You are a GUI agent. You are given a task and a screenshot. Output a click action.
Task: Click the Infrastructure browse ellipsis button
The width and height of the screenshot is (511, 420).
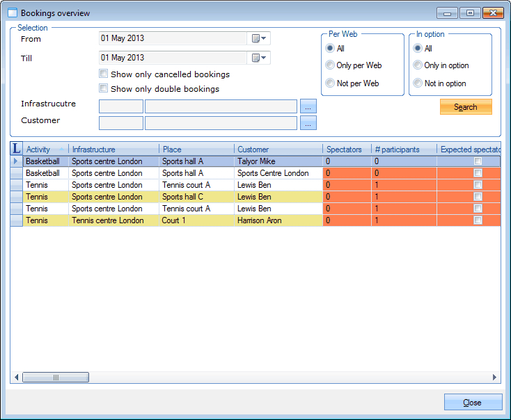tap(308, 106)
